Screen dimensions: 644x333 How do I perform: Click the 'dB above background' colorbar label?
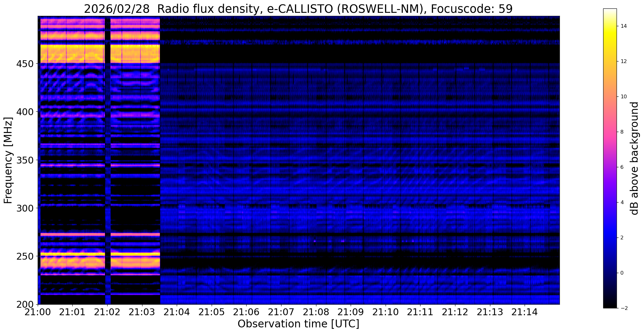click(x=634, y=159)
